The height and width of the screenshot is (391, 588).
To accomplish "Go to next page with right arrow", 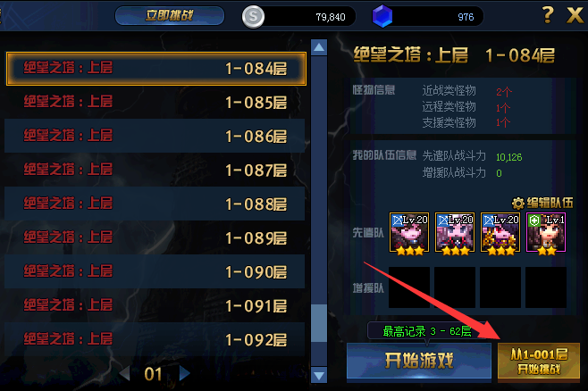I will (184, 373).
